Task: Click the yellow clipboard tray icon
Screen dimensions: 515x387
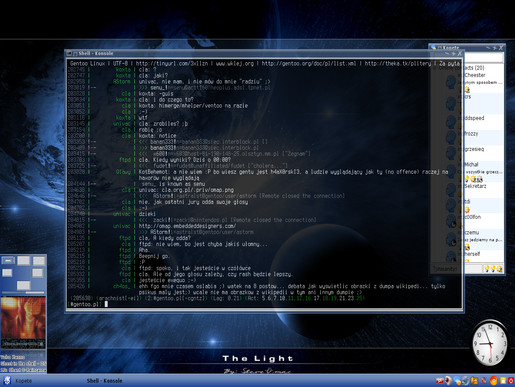Action: tap(503, 380)
